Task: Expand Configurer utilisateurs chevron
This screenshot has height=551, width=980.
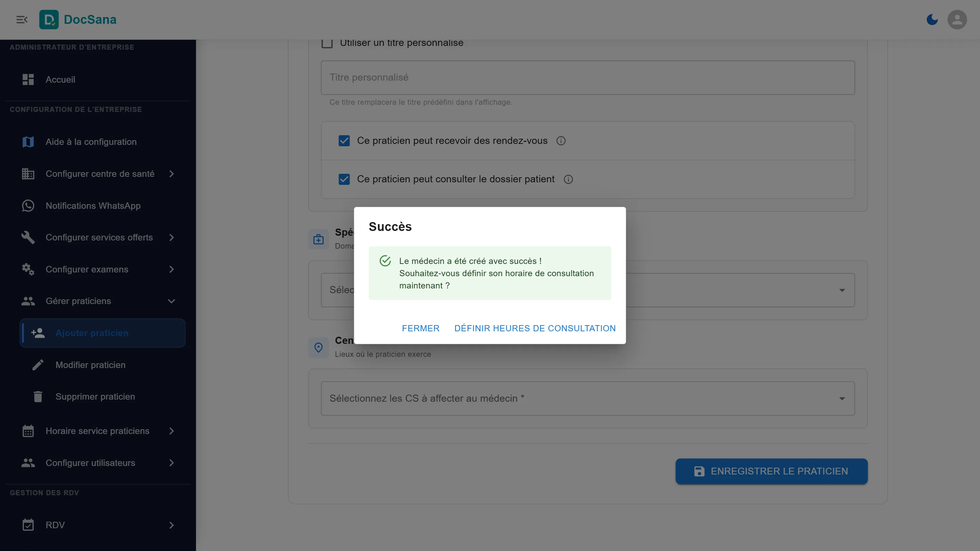Action: point(171,463)
